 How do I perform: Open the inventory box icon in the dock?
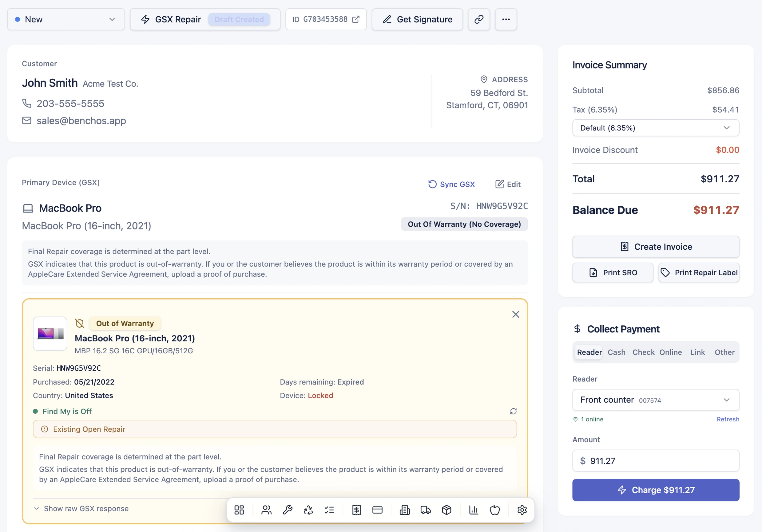[x=446, y=510]
